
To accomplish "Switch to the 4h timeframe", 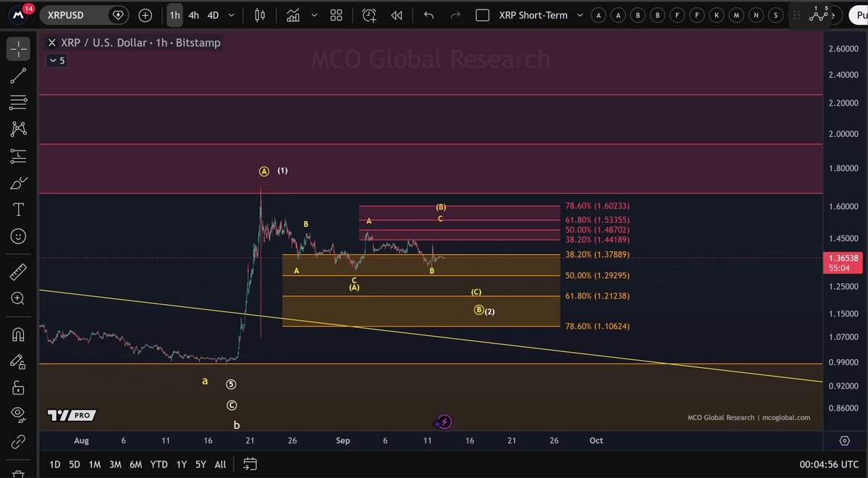I will click(194, 15).
